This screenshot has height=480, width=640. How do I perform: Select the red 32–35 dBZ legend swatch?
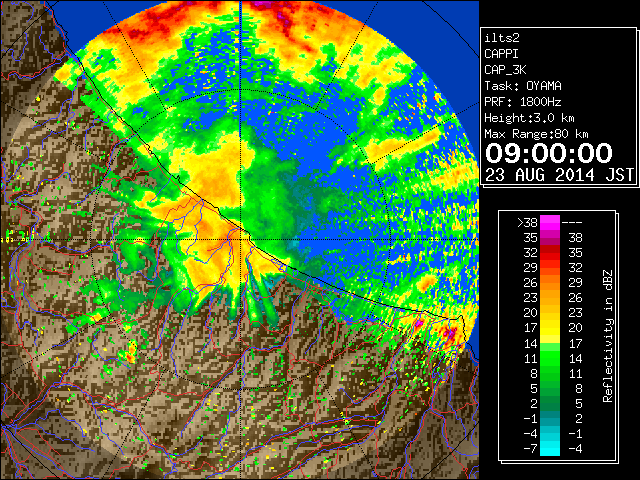[550, 253]
